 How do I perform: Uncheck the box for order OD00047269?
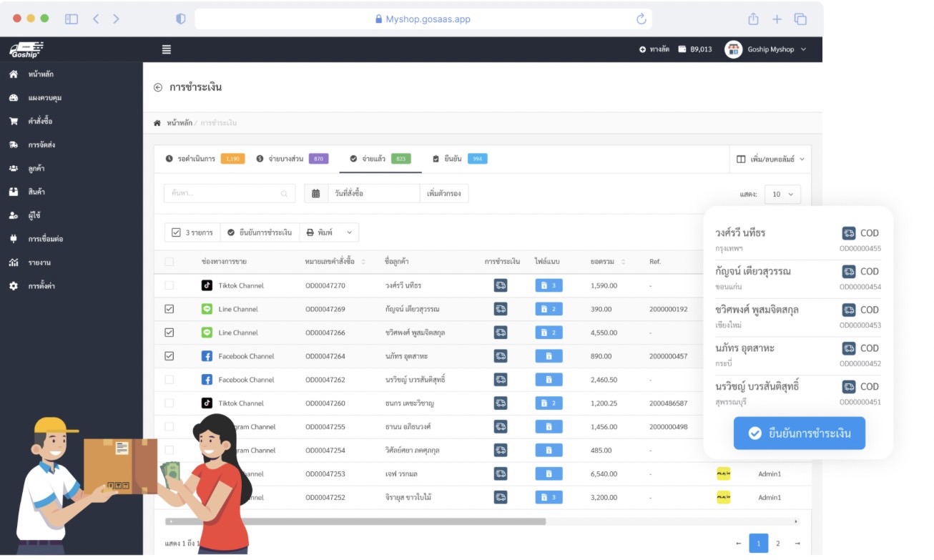tap(169, 309)
